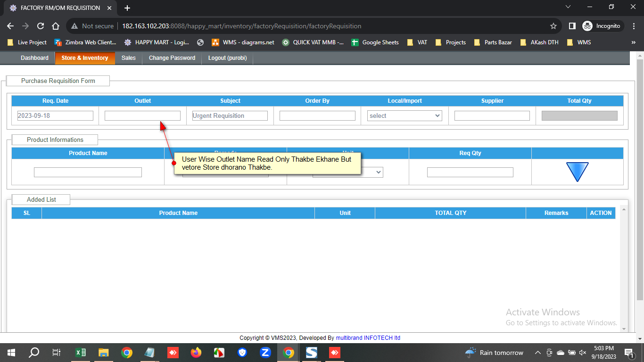This screenshot has height=362, width=644.
Task: Click the Order By input field
Action: 317,115
